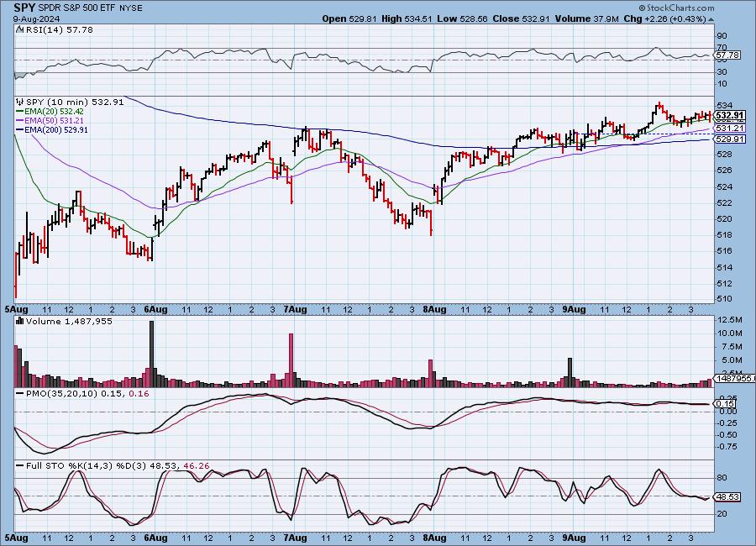The width and height of the screenshot is (756, 546).
Task: Click the EMA(20) 532.42 legend entry
Action: [x=54, y=112]
